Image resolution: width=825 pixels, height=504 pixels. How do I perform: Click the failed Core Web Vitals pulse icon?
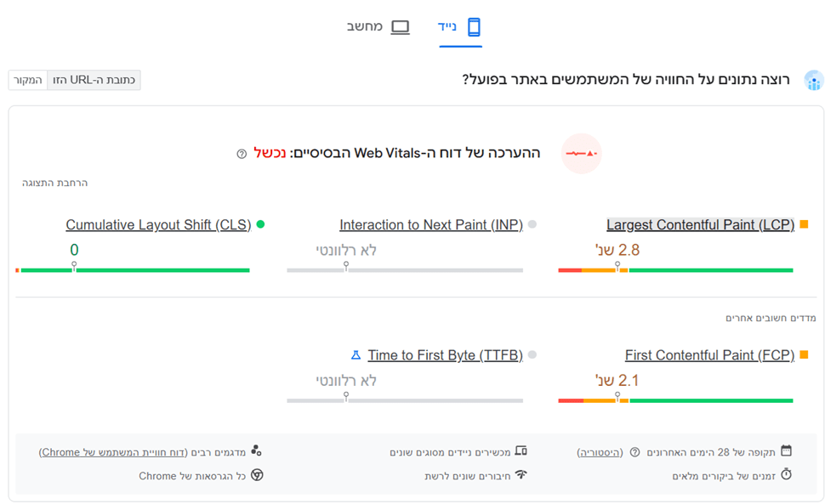tap(582, 154)
